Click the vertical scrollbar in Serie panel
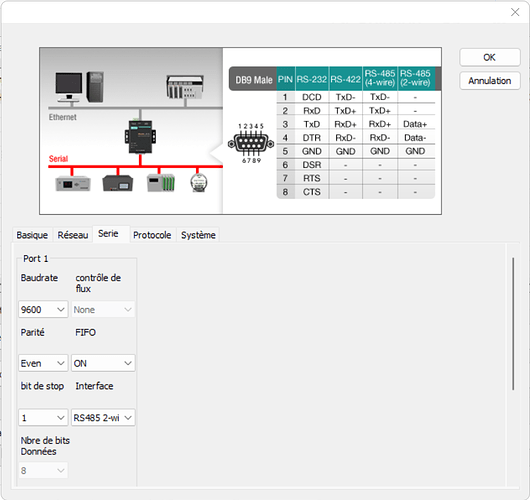Viewport: 530px width, 500px height. (513, 324)
